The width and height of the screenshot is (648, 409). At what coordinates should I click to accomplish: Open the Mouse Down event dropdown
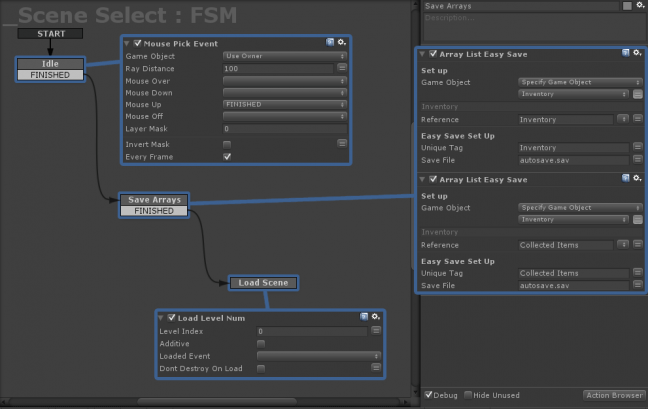point(285,93)
